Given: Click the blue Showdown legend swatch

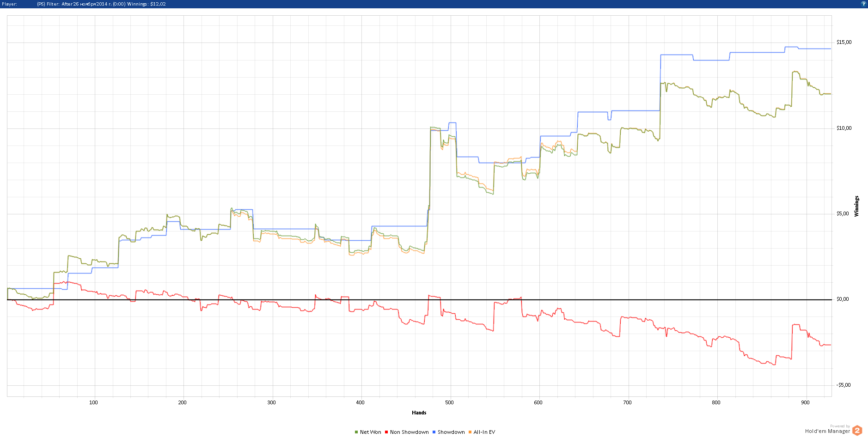Looking at the screenshot, I should 434,432.
